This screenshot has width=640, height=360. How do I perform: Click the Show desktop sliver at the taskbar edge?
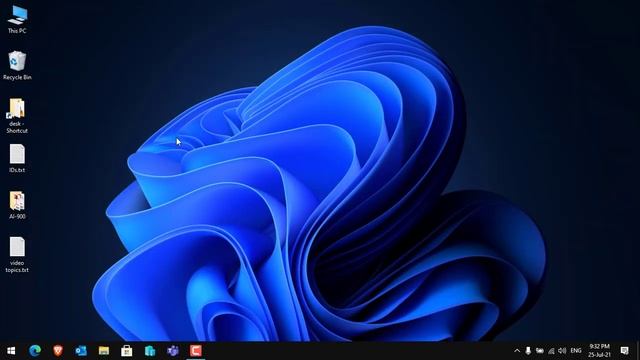[x=638, y=351]
